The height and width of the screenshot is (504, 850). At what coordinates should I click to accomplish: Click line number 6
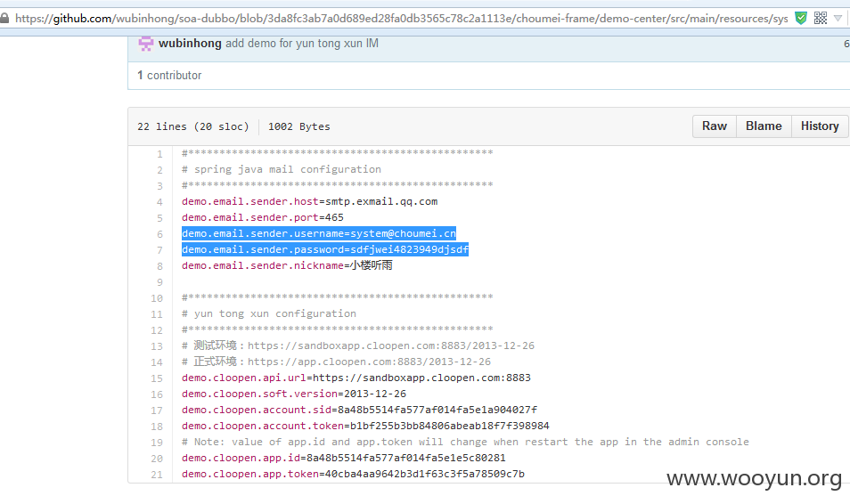pyautogui.click(x=159, y=234)
